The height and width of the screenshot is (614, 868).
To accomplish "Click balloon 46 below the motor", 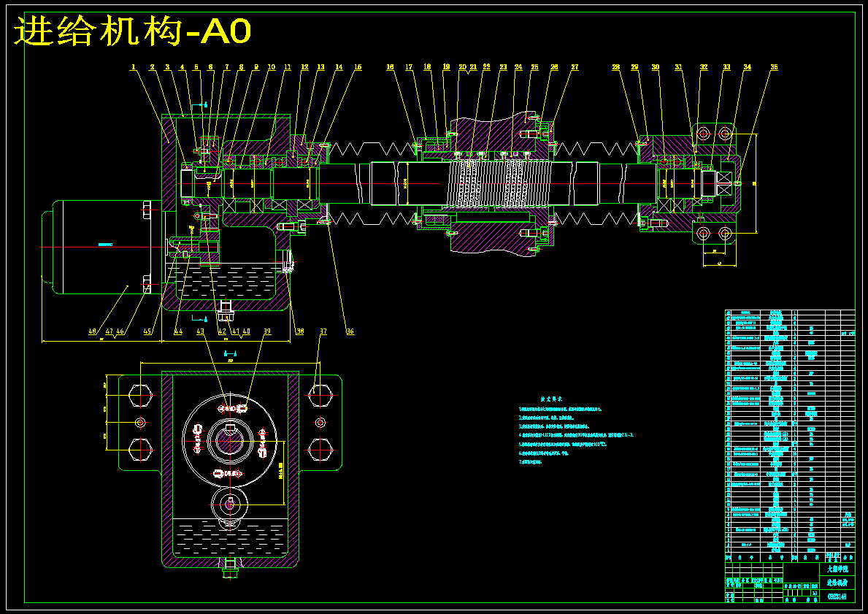I will click(120, 332).
